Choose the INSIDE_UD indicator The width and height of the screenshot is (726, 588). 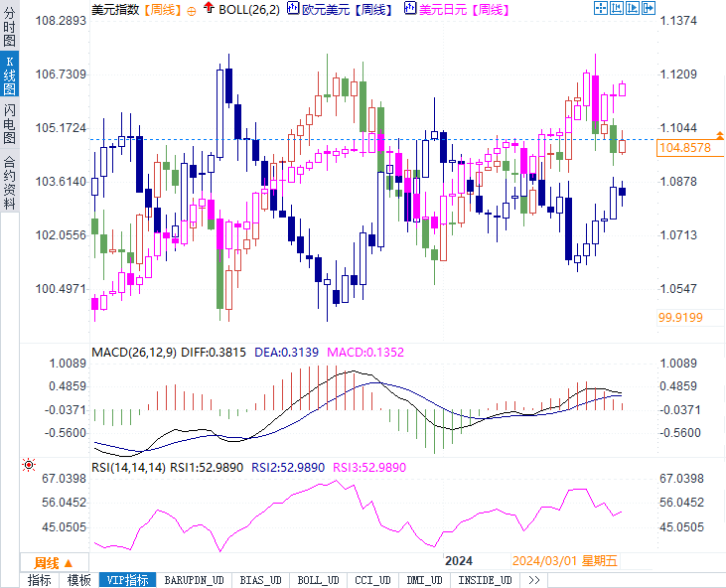(x=486, y=580)
